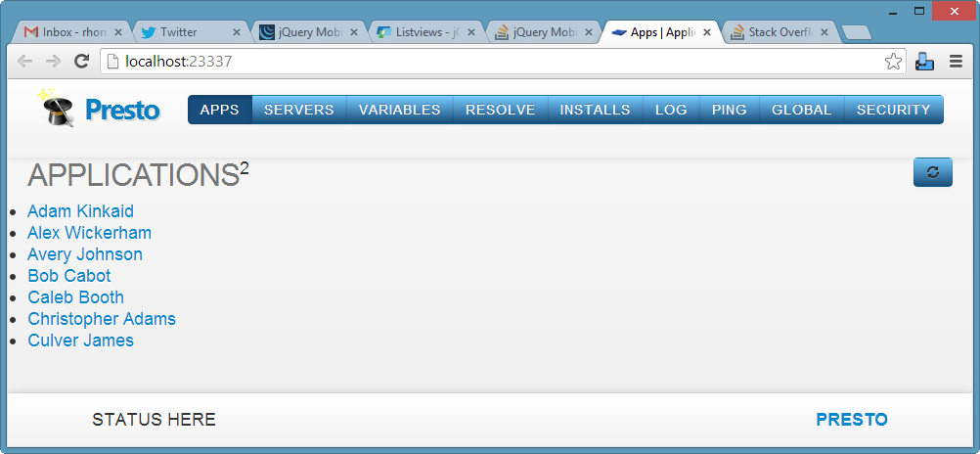
Task: Bookmark page with the star icon
Action: point(893,62)
